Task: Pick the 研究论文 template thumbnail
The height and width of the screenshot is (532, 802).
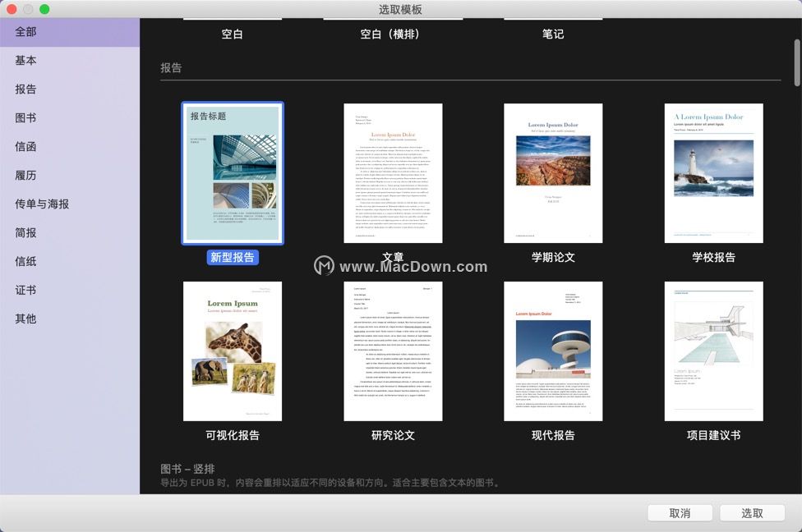Action: (393, 351)
